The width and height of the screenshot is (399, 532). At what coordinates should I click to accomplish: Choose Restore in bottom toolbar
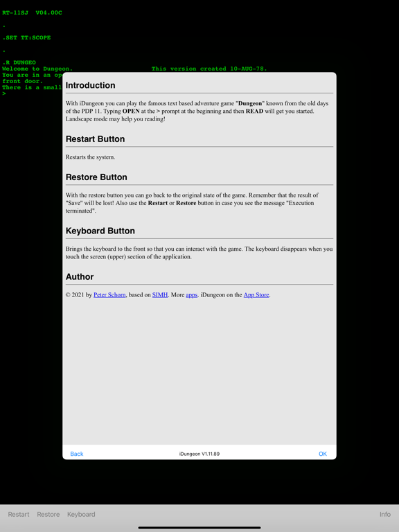48,514
